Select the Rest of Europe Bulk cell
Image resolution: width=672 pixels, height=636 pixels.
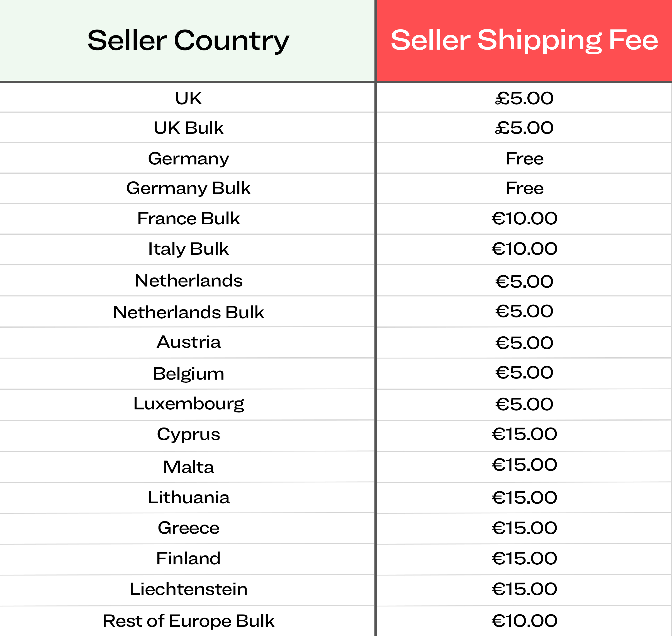point(188,621)
